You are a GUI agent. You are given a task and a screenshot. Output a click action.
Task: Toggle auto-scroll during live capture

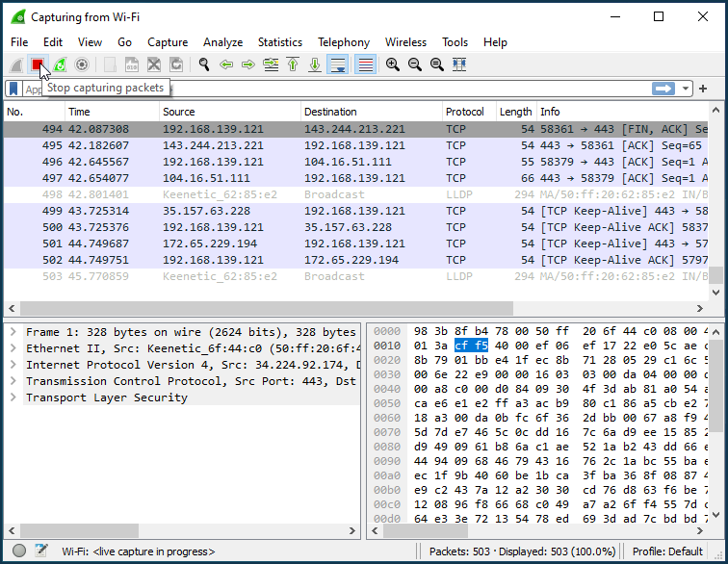click(338, 64)
